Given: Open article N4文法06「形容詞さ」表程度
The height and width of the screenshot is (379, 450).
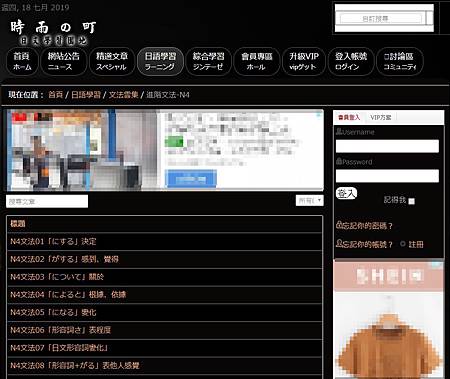Looking at the screenshot, I should click(60, 330).
